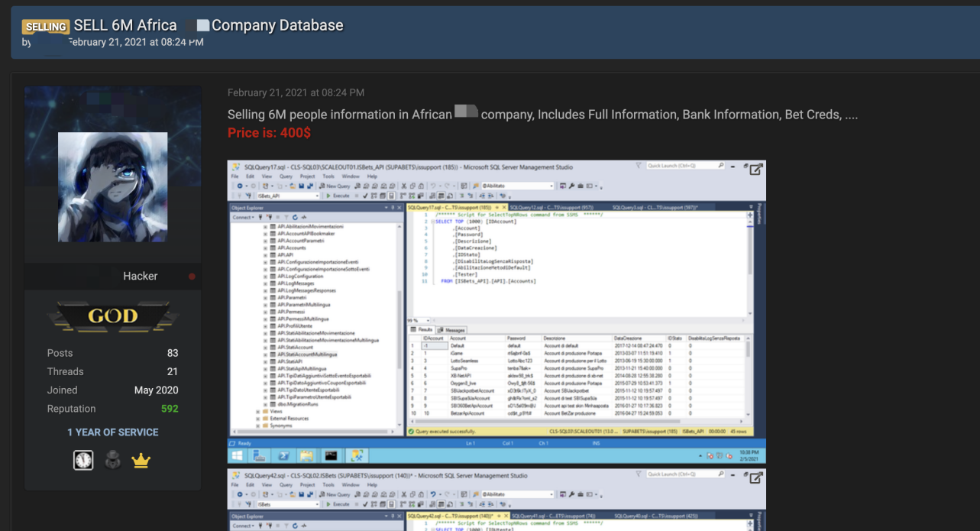Click the user's hooded avatar image
This screenshot has width=980, height=531.
(x=112, y=187)
